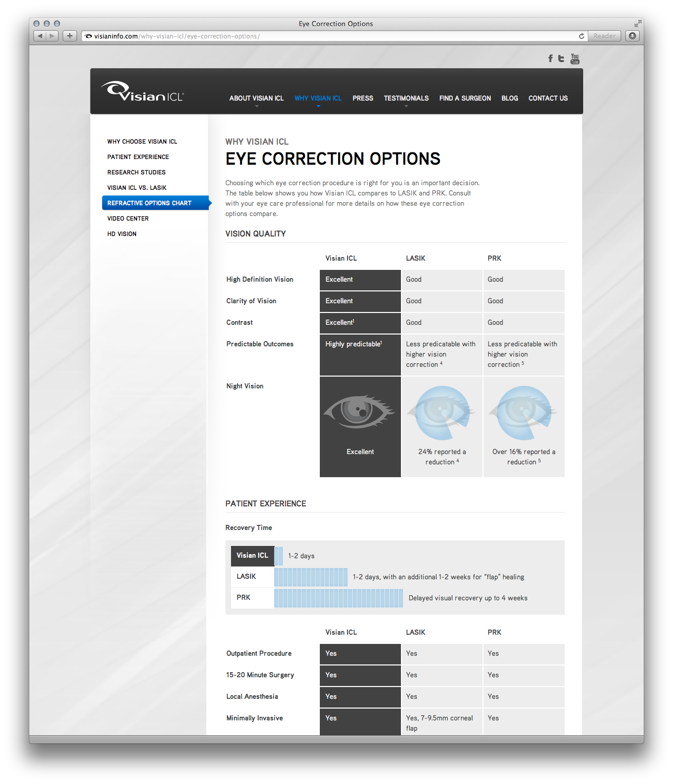673x784 pixels.
Task: Open Visian ICL vs. LASIK sidebar link
Action: [x=137, y=188]
